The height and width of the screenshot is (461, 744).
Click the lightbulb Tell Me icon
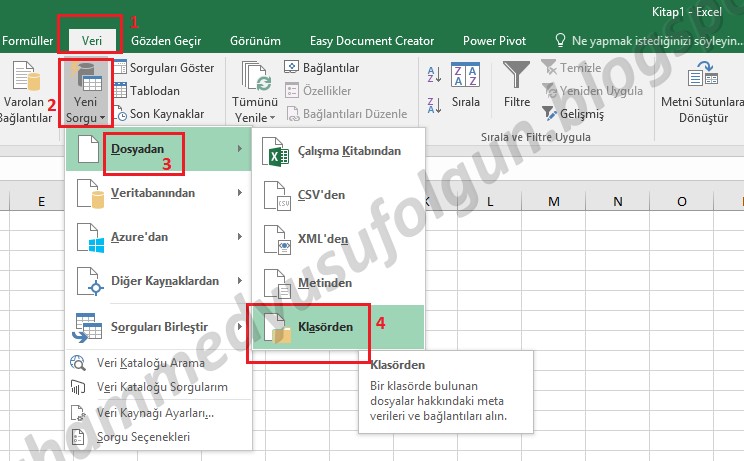click(x=560, y=41)
